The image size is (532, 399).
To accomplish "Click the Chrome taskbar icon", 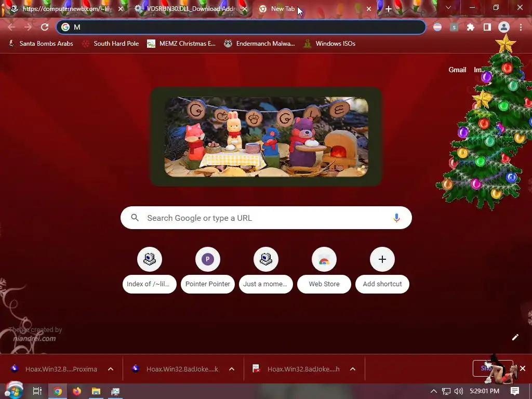I will (58, 391).
